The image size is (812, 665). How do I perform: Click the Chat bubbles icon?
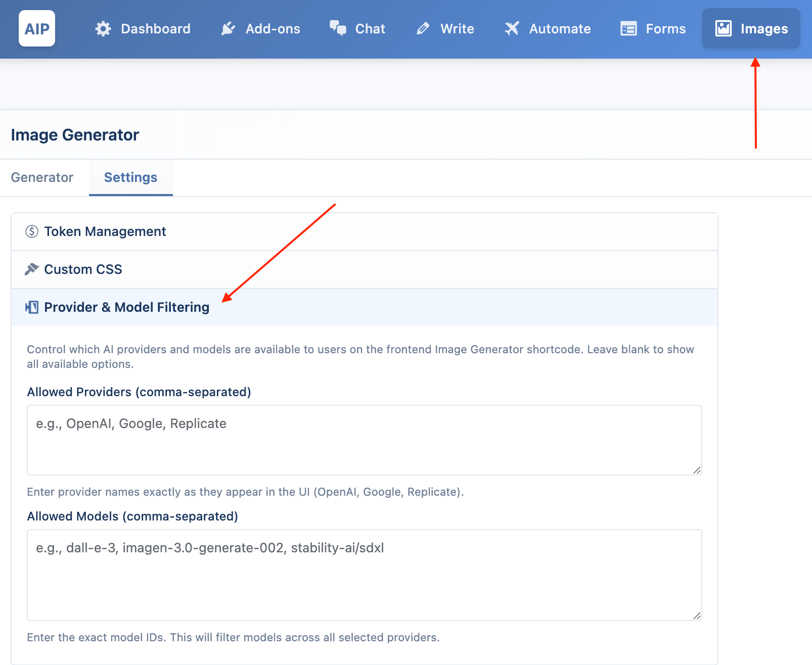338,28
